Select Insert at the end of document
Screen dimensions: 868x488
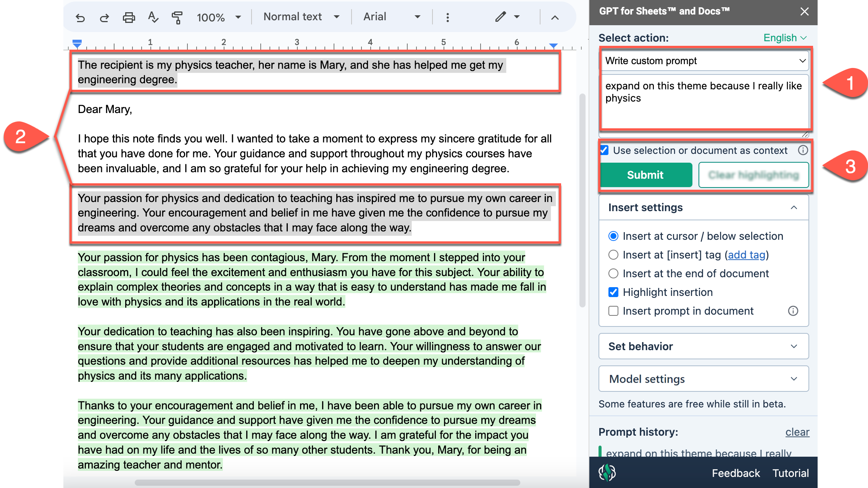tap(613, 273)
